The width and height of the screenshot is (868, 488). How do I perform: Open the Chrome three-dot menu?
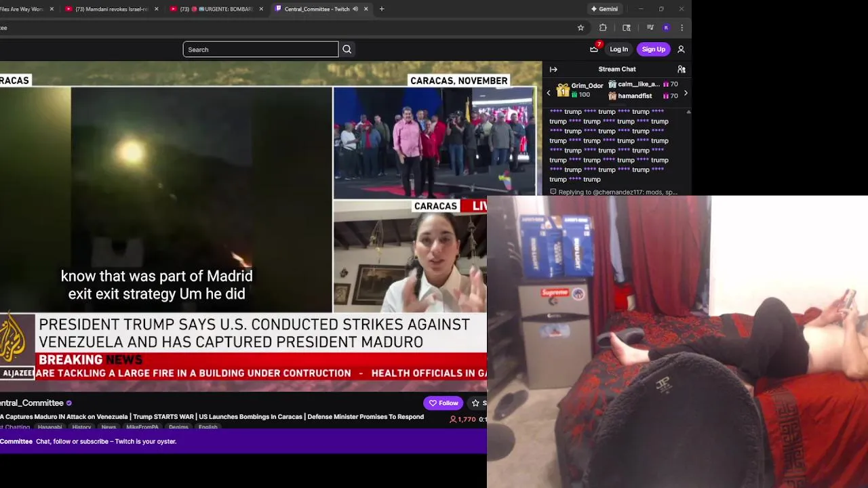(x=682, y=28)
